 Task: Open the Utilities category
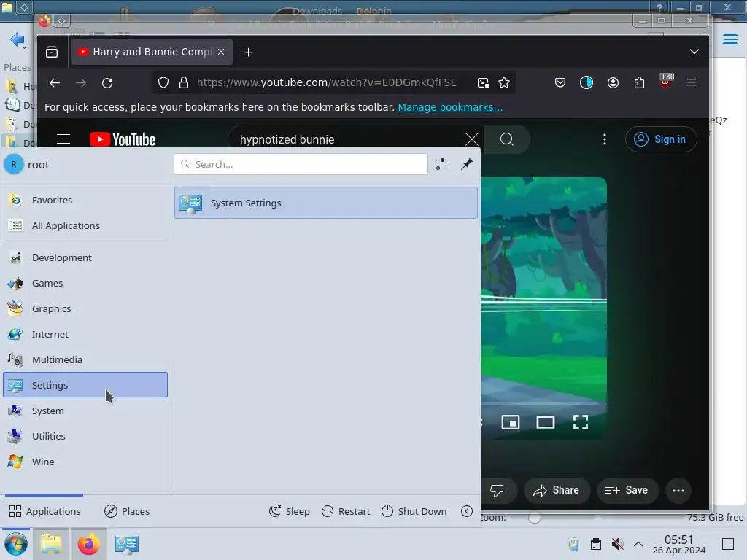86,436
